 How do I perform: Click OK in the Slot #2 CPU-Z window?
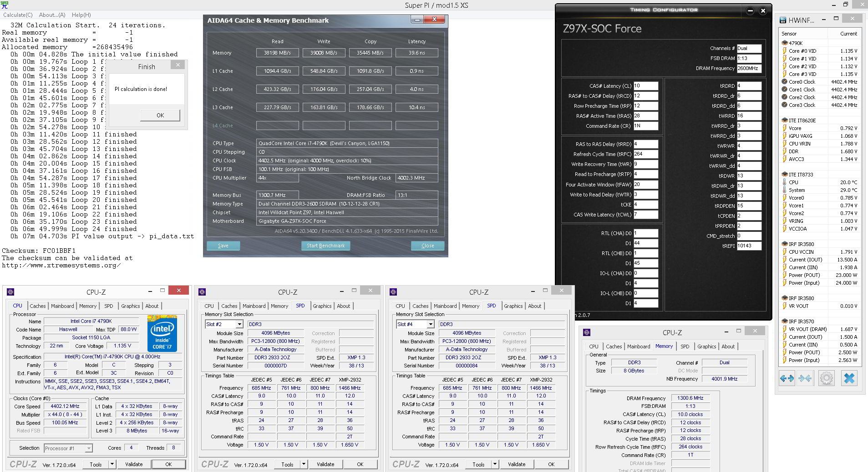point(360,464)
